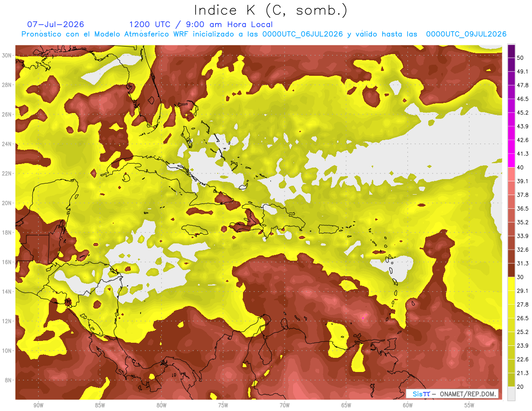Click the colorbar label '50'
This screenshot has height=411, width=532.
click(521, 58)
